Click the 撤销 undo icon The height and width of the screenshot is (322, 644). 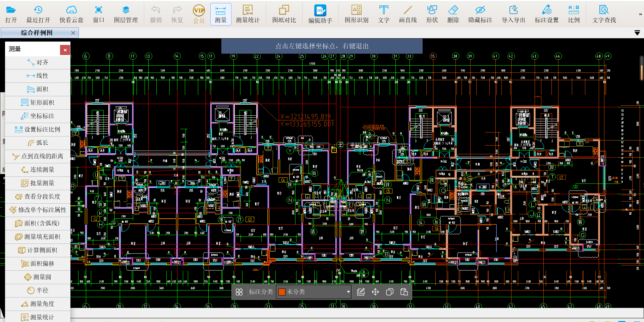[x=156, y=14]
